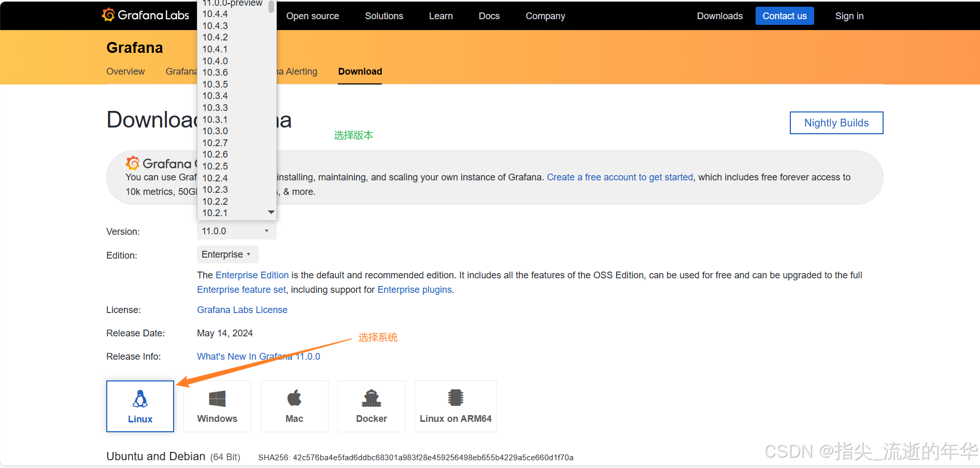The height and width of the screenshot is (468, 980).
Task: Open Nightly Builds
Action: (x=836, y=123)
